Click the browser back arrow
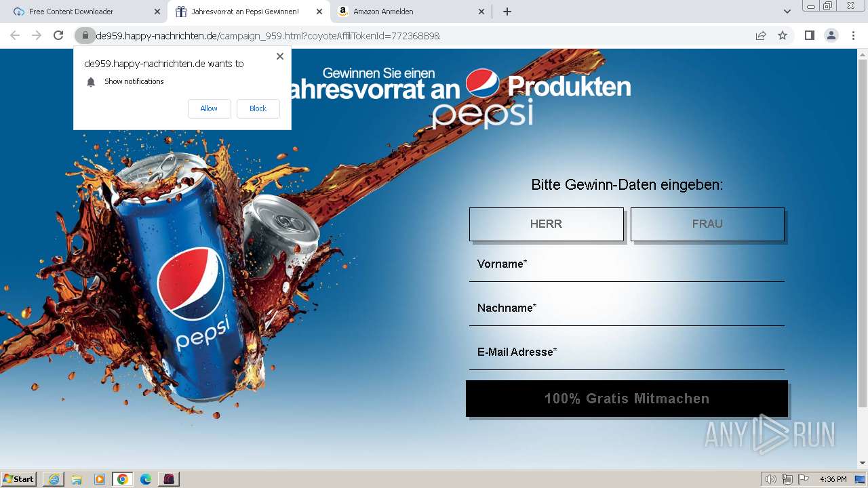This screenshot has width=868, height=488. (15, 35)
